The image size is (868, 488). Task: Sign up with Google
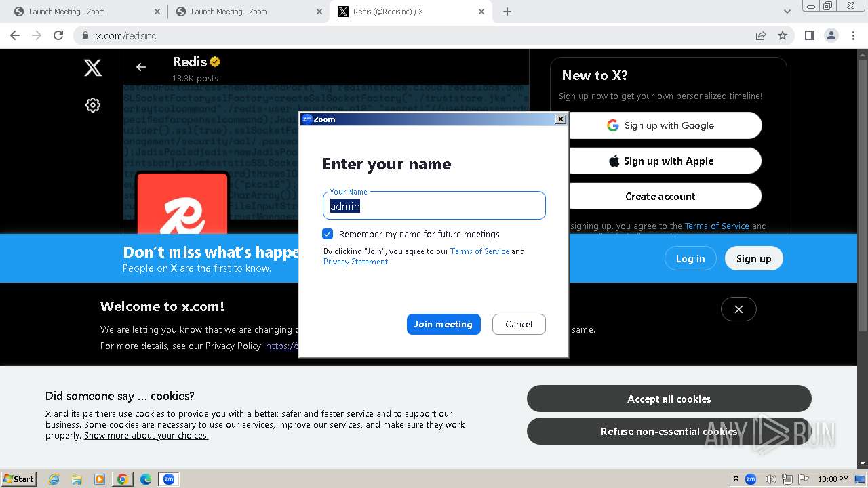665,125
